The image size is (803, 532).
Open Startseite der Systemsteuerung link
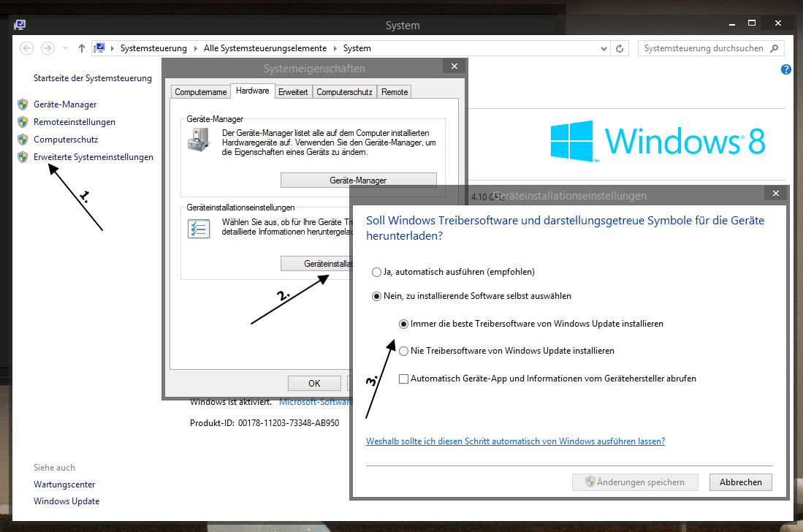click(93, 78)
